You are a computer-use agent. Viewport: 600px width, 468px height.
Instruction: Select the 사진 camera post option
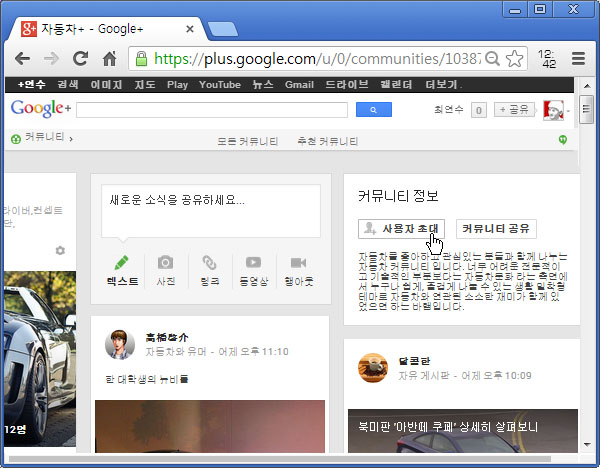coord(166,271)
